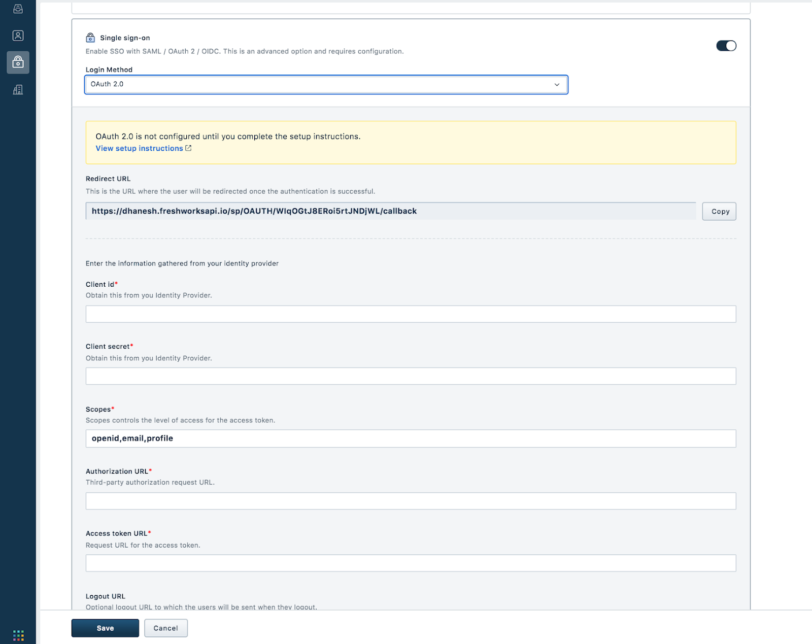Screen dimensions: 812x644
Task: Open the Organization building icon in the sidebar
Action: click(x=18, y=89)
